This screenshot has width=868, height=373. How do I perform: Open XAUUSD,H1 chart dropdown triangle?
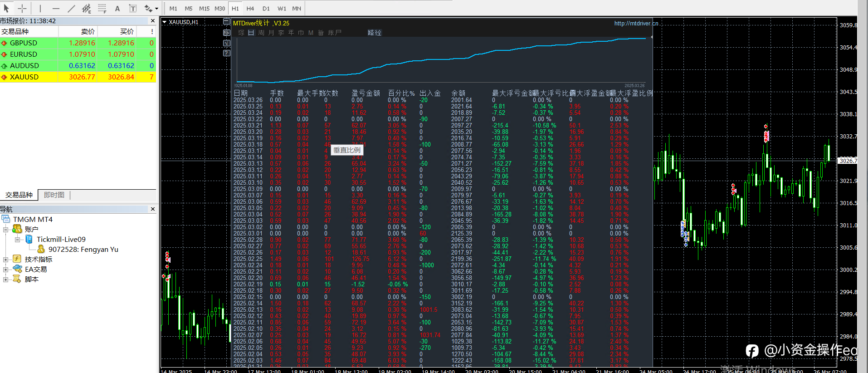[165, 22]
